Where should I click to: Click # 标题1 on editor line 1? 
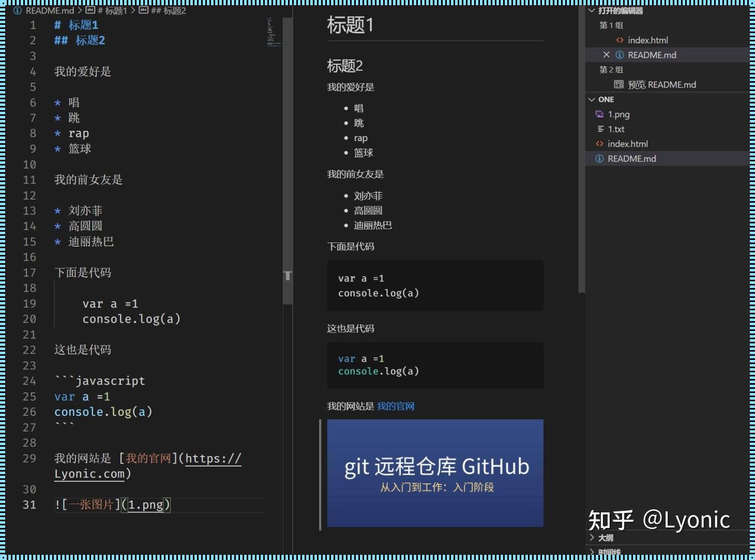tap(76, 25)
